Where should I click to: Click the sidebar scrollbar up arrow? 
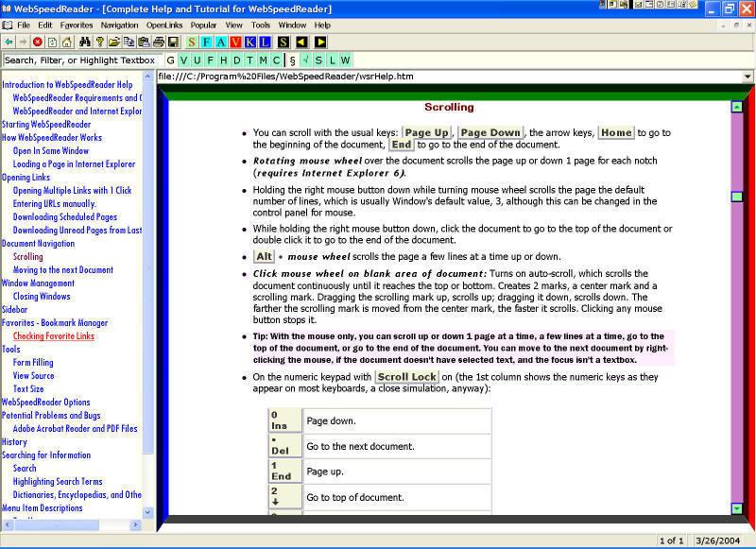click(x=148, y=77)
